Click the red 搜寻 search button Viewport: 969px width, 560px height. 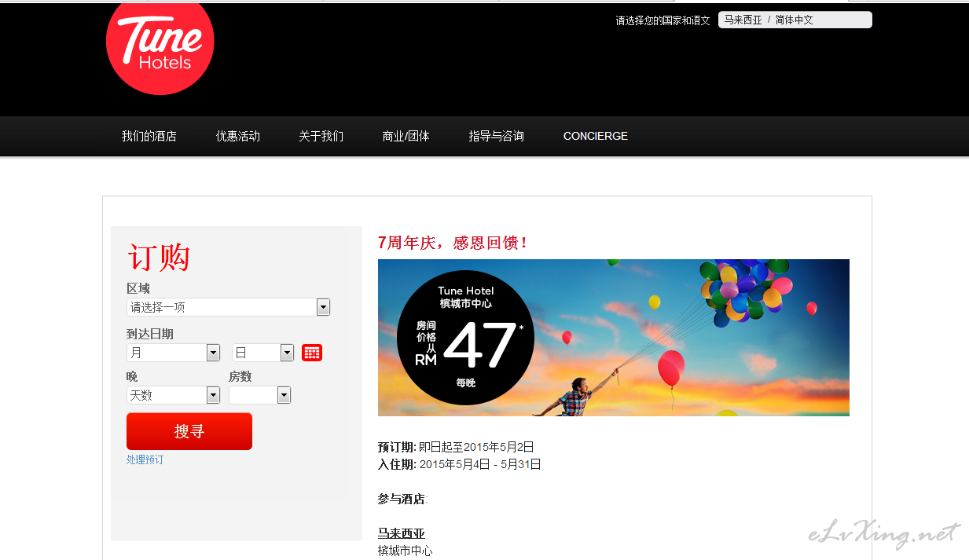tap(189, 431)
